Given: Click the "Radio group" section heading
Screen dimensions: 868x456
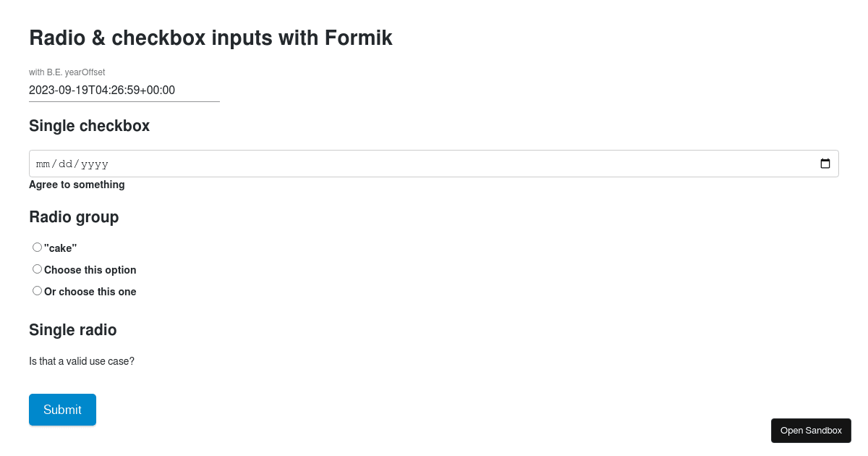Looking at the screenshot, I should pyautogui.click(x=74, y=217).
